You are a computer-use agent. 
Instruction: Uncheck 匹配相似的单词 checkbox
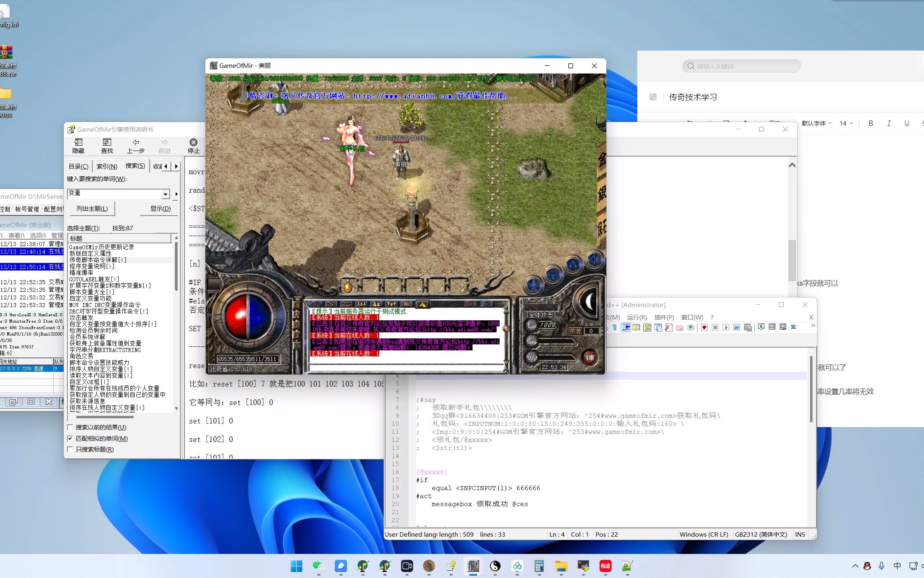[71, 439]
